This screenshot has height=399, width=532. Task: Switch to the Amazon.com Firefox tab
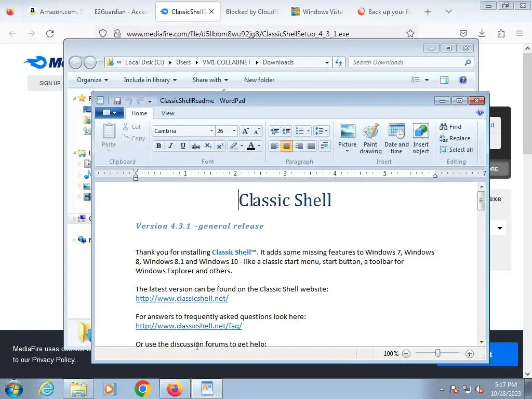click(x=56, y=11)
